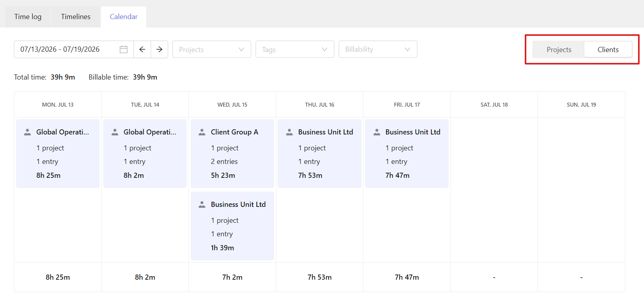This screenshot has height=298, width=644.
Task: Open Tuesday's Global Operations 8h 2m card
Action: (145, 154)
